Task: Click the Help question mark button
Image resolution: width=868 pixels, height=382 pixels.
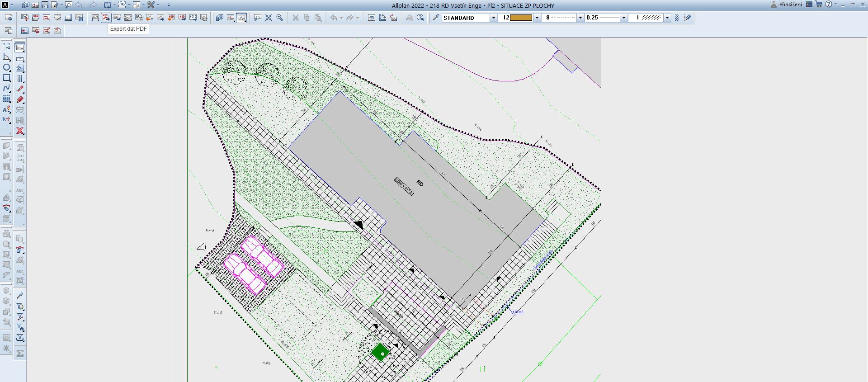Action: click(828, 5)
